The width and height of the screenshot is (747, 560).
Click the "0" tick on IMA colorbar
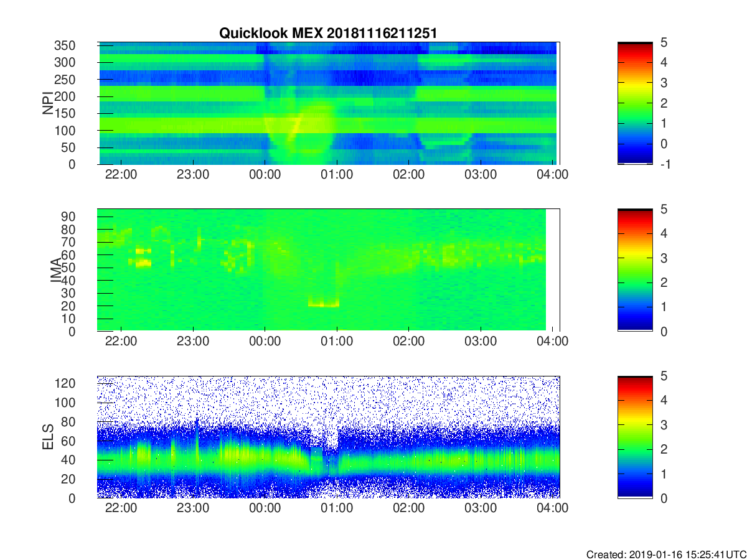(664, 331)
